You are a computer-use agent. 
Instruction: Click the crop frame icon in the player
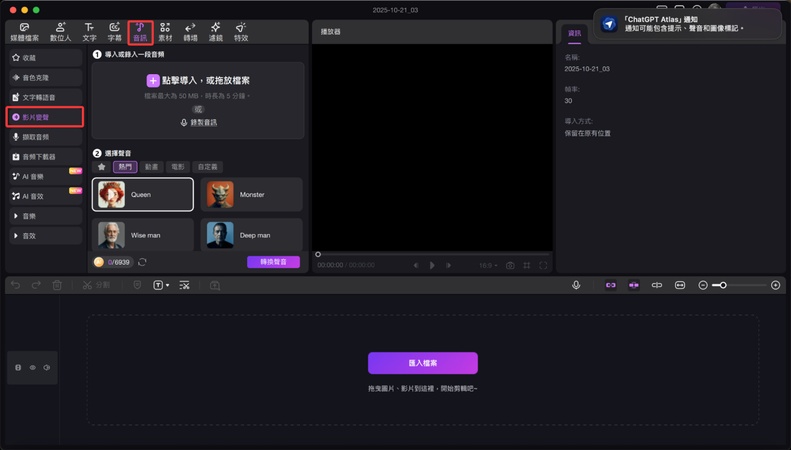(527, 265)
